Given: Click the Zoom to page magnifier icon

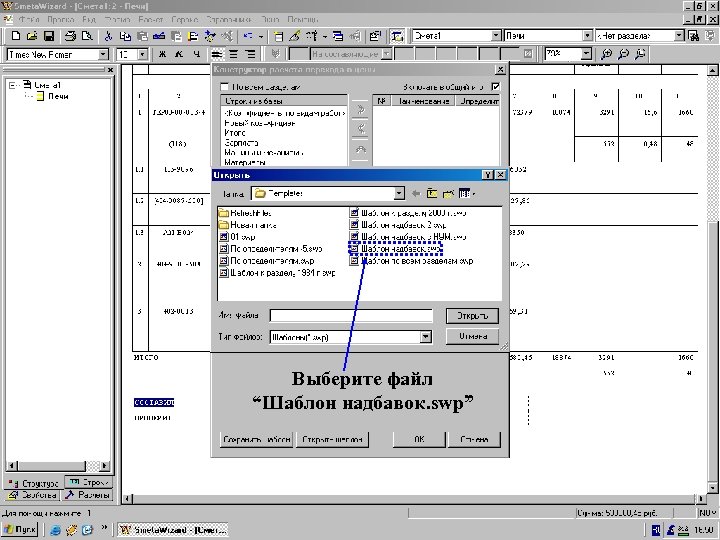Looking at the screenshot, I should pyautogui.click(x=640, y=54).
